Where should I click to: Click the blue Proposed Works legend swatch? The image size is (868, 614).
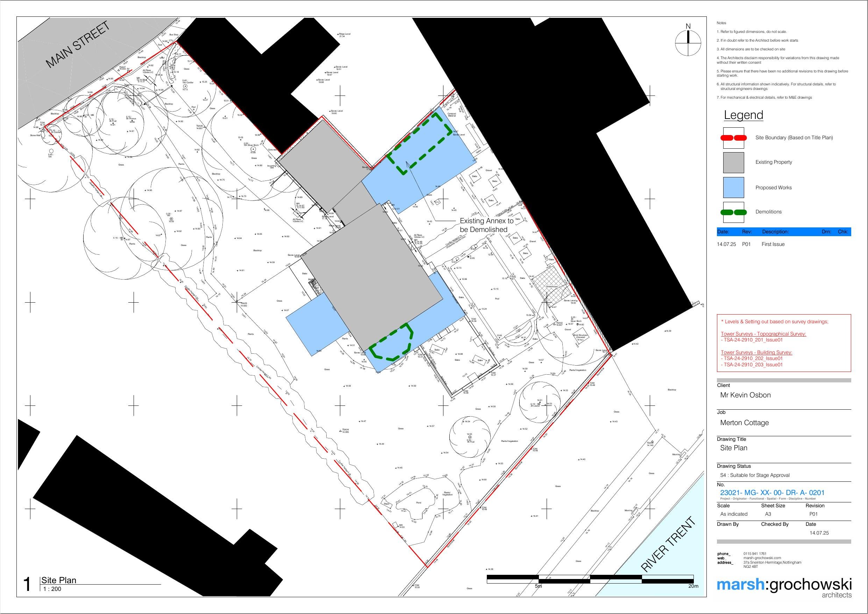coord(733,188)
